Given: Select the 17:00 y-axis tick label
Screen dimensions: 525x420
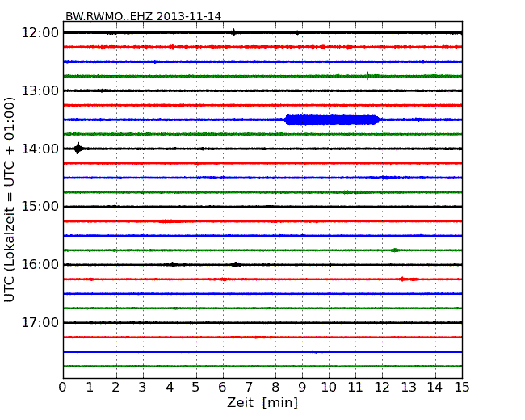Looking at the screenshot, I should [40, 322].
